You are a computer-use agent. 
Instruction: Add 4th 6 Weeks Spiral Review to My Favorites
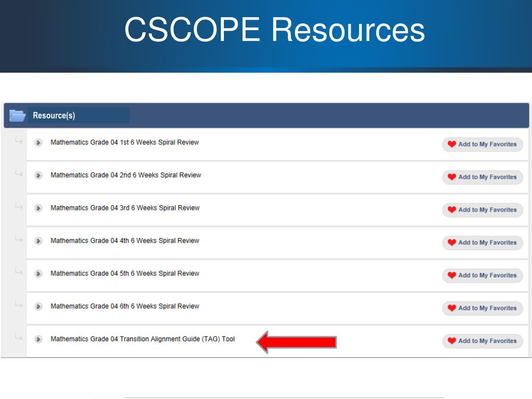[x=483, y=243]
